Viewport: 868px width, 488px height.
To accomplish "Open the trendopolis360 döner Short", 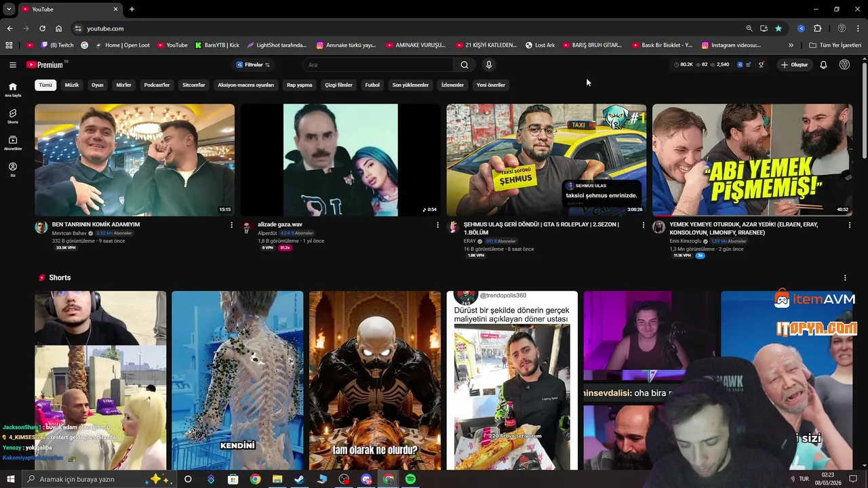I will [512, 380].
